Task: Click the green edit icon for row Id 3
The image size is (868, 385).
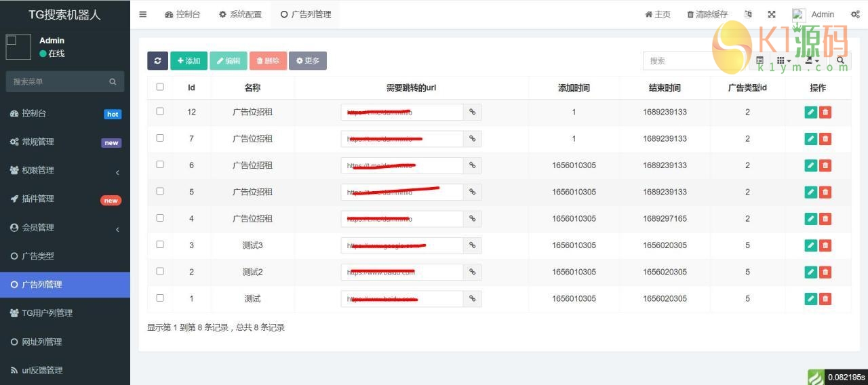Action: [x=810, y=245]
